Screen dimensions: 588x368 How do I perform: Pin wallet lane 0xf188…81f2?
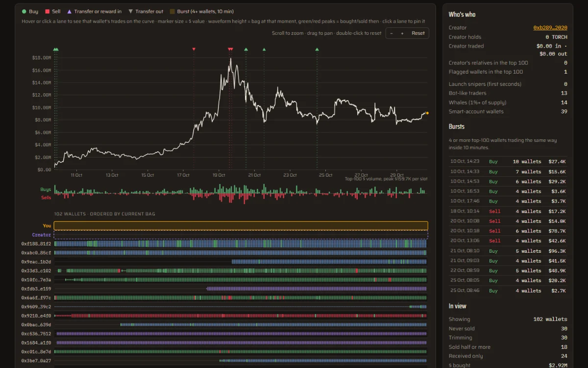(x=241, y=244)
